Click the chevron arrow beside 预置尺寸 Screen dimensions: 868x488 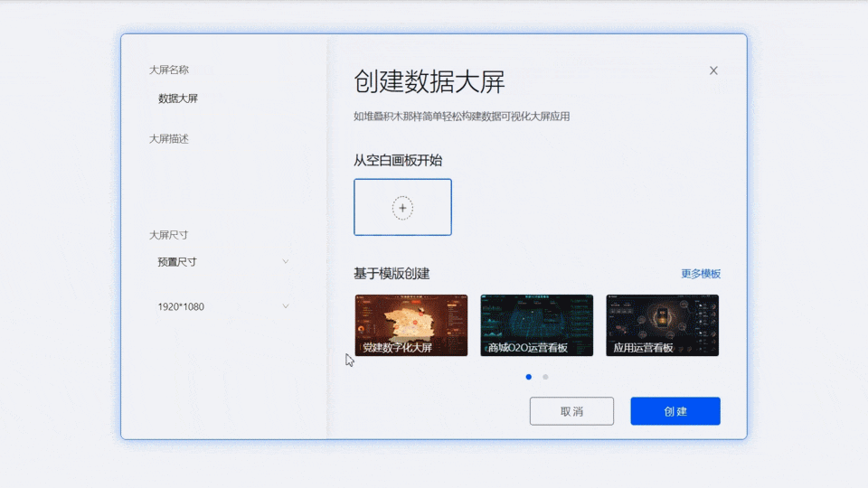(x=286, y=262)
